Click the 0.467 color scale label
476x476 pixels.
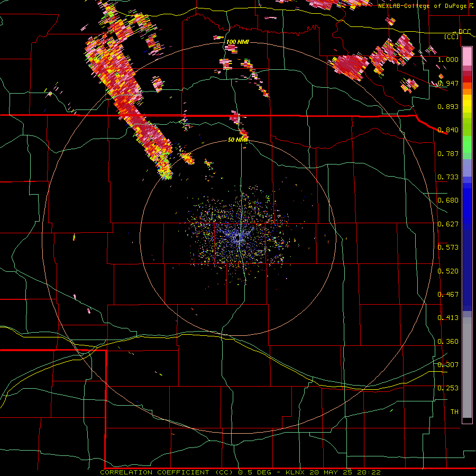[448, 295]
